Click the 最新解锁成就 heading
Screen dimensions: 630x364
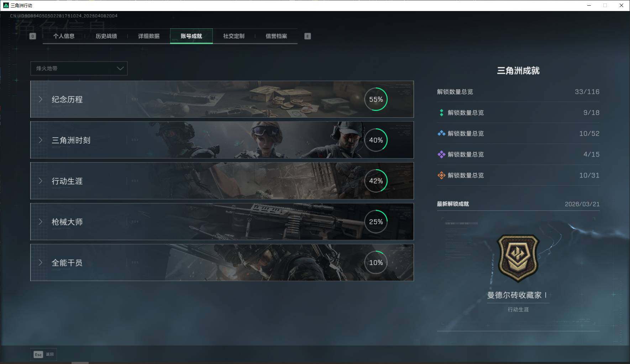pyautogui.click(x=453, y=204)
